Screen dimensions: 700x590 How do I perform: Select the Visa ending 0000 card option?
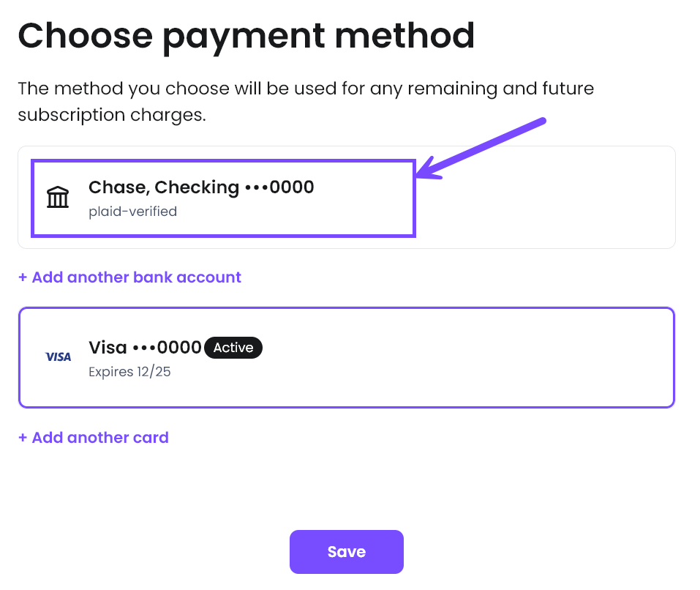point(347,357)
